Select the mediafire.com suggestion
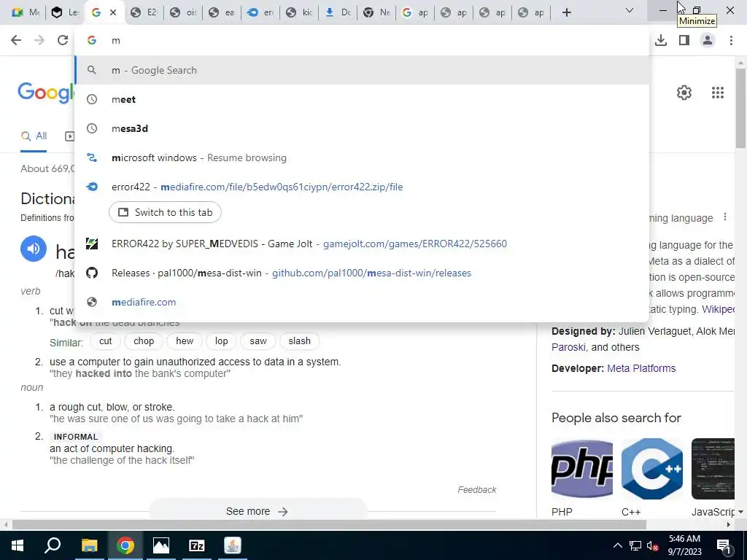This screenshot has height=560, width=747. [362, 302]
